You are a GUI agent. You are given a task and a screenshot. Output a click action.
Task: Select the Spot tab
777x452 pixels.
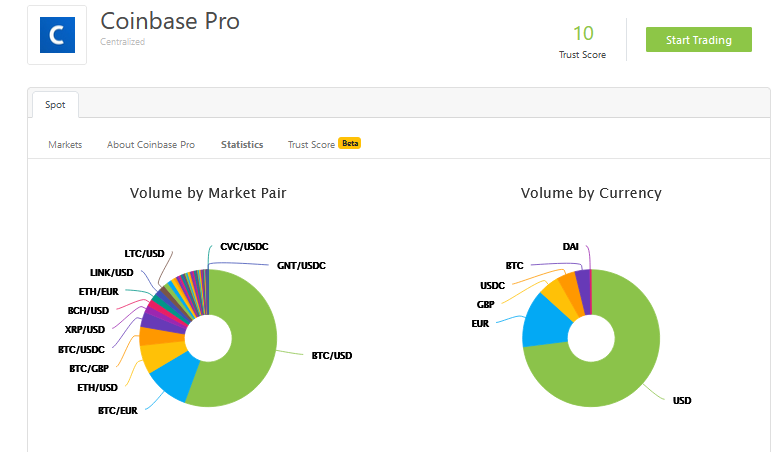[x=55, y=104]
